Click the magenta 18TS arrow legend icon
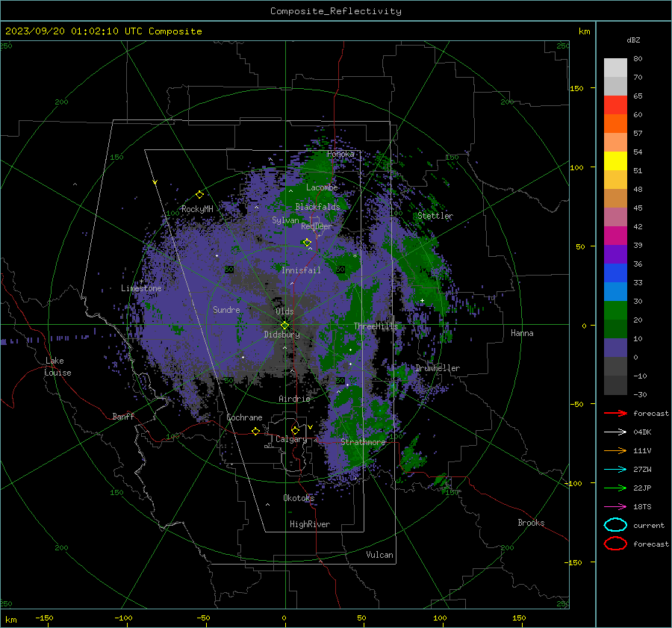Screen dimensions: 672x628 click(615, 507)
